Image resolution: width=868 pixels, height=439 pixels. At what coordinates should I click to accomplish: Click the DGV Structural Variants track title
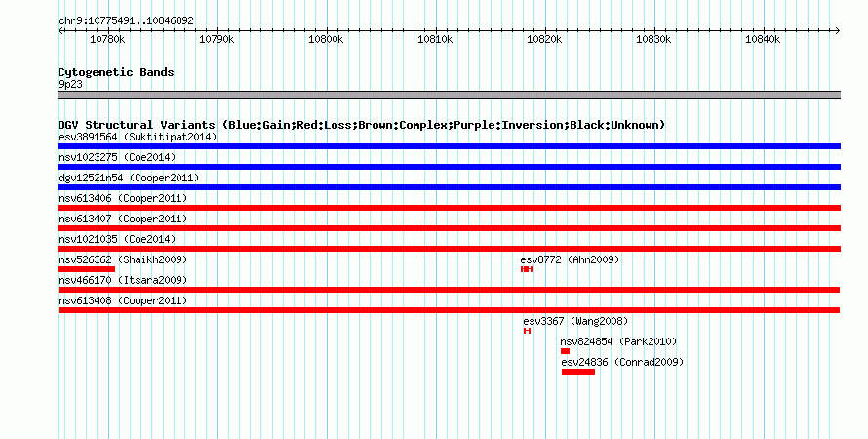click(362, 125)
